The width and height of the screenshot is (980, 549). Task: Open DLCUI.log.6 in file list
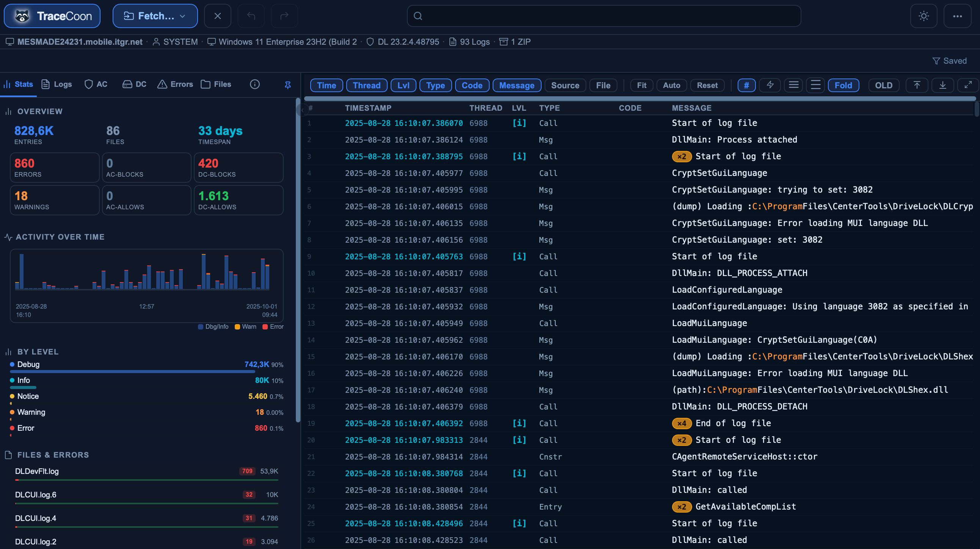tap(146, 497)
